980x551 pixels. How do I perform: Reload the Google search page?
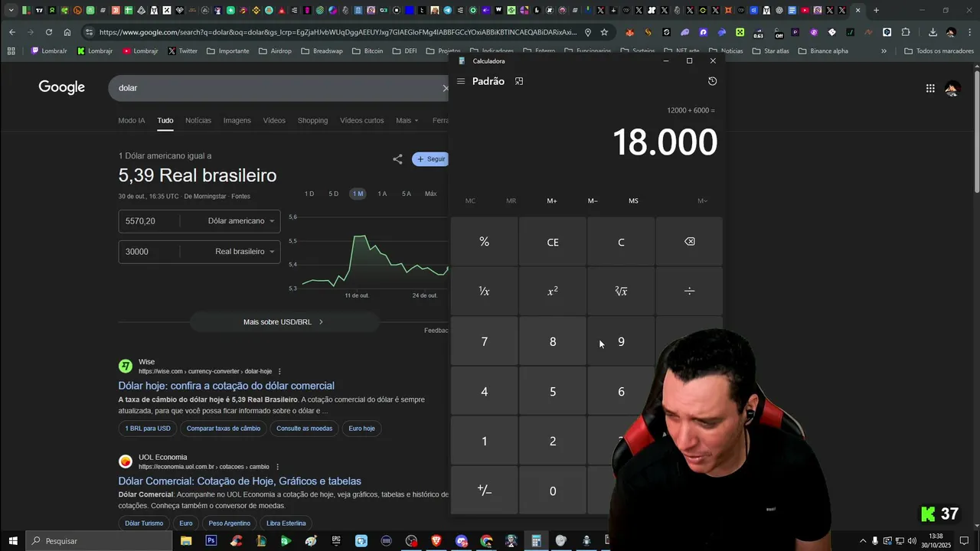[49, 32]
